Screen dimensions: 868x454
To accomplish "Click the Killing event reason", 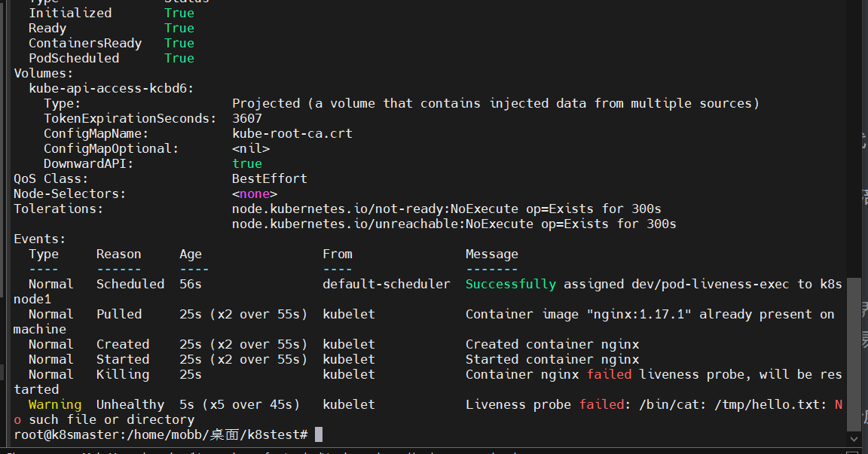I will click(x=122, y=374).
